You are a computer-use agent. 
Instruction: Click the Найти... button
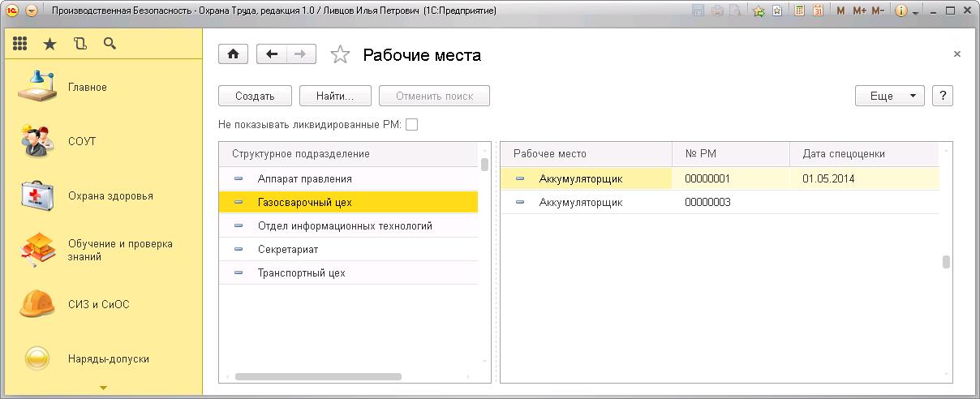pos(335,96)
